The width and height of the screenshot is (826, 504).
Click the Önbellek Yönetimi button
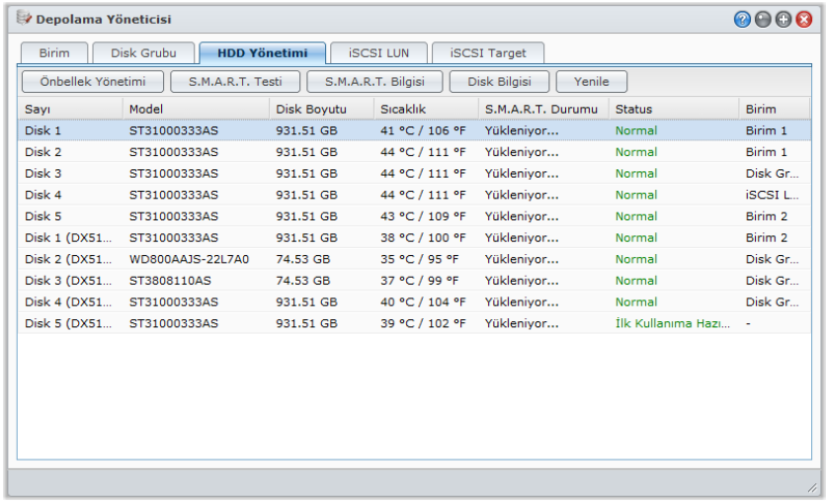(93, 82)
